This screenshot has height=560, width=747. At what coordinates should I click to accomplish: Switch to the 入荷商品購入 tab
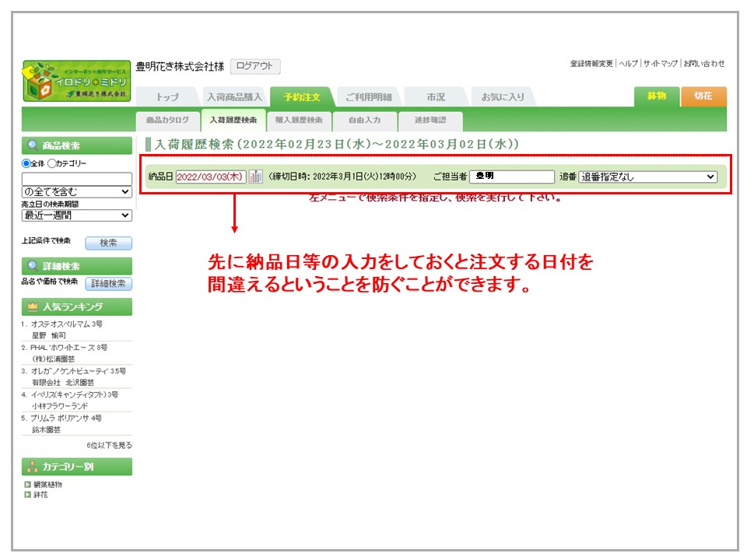235,97
